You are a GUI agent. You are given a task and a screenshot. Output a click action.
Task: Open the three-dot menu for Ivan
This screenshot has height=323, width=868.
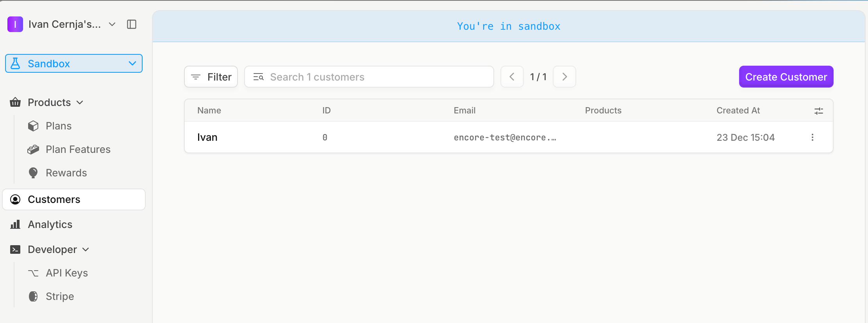[x=813, y=137]
